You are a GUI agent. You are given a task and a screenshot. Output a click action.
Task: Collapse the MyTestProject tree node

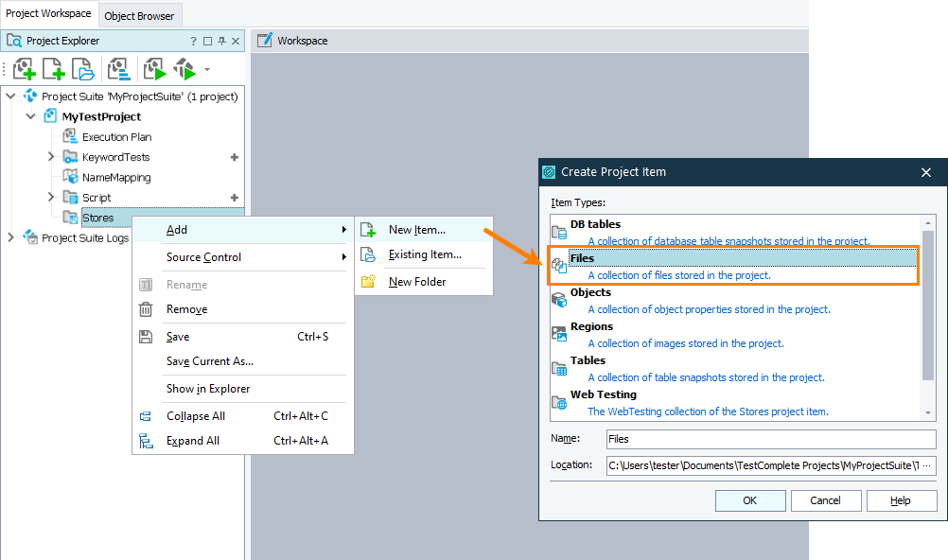click(31, 115)
